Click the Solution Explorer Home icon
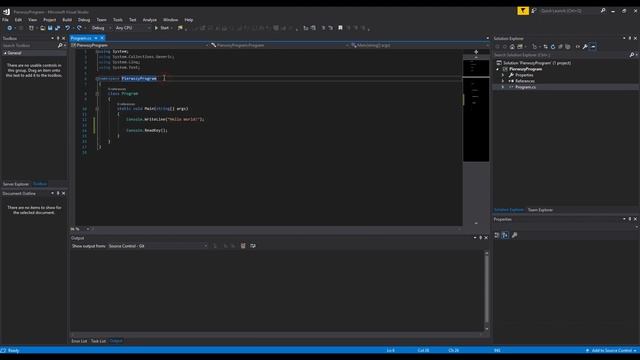The width and height of the screenshot is (640, 360). (x=512, y=47)
